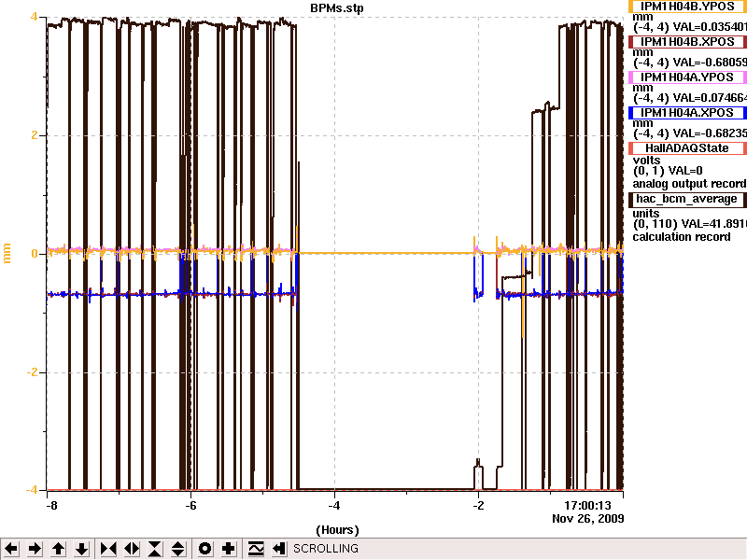The width and height of the screenshot is (747, 560).
Task: Shift the plot down with down arrow
Action: tap(82, 549)
